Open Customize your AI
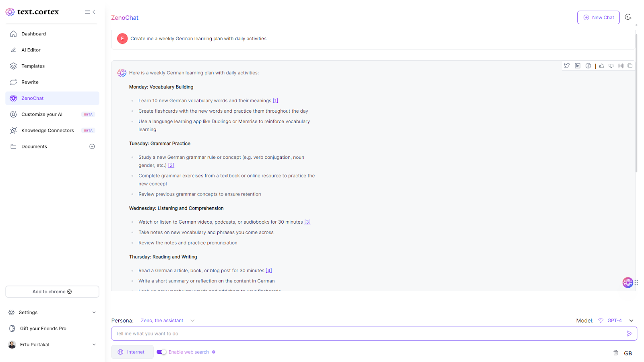This screenshot has height=362, width=644. point(52,114)
